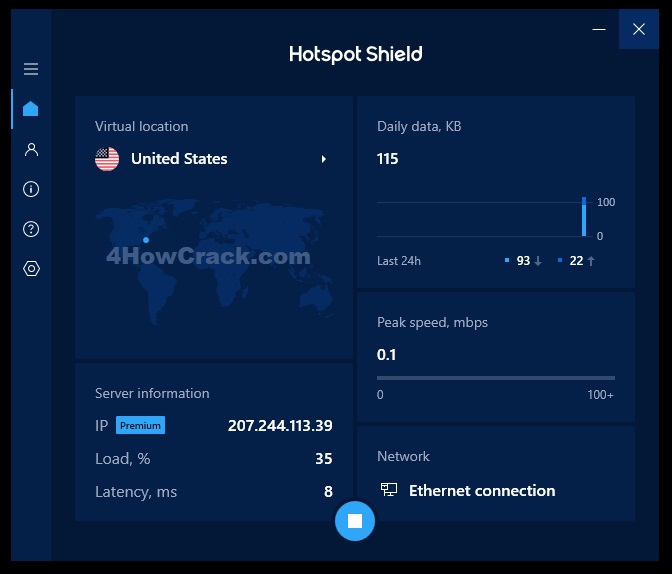Click the Daily data, KB heading

pyautogui.click(x=419, y=126)
